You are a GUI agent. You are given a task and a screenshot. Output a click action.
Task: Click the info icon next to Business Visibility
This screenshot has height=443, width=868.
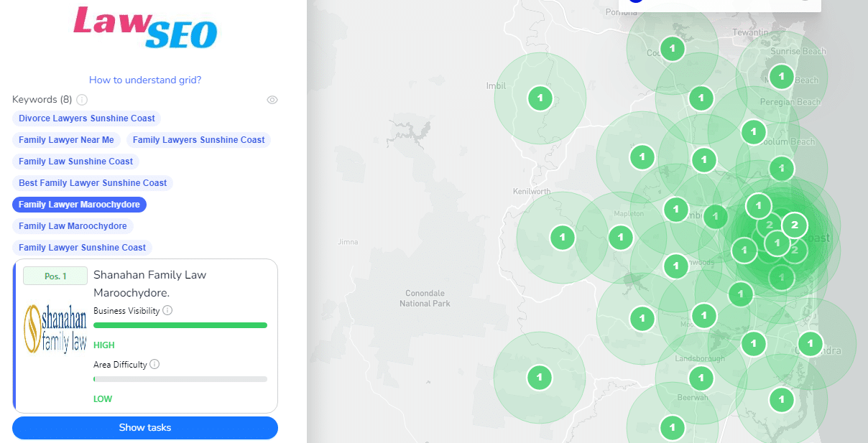pyautogui.click(x=167, y=311)
